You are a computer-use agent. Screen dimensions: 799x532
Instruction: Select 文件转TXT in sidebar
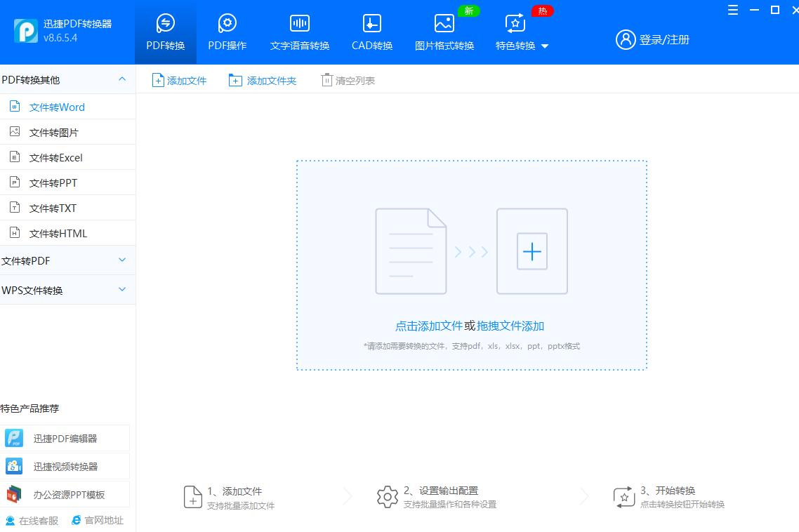[x=67, y=208]
